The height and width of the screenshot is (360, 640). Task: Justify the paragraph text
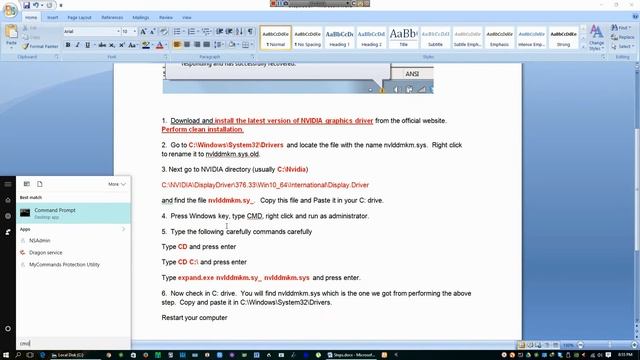207,44
